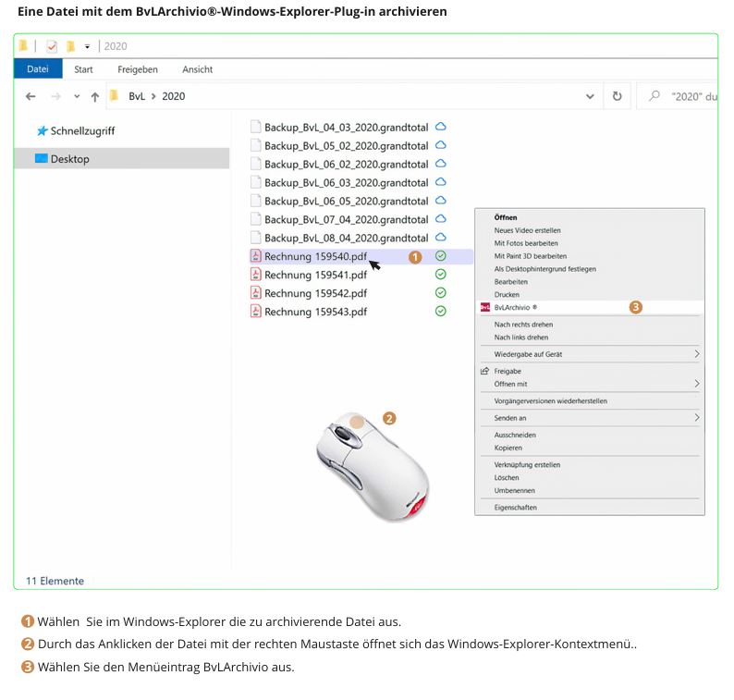Open the address bar history dropdown
Viewport: 734px width, 700px height.
click(591, 96)
